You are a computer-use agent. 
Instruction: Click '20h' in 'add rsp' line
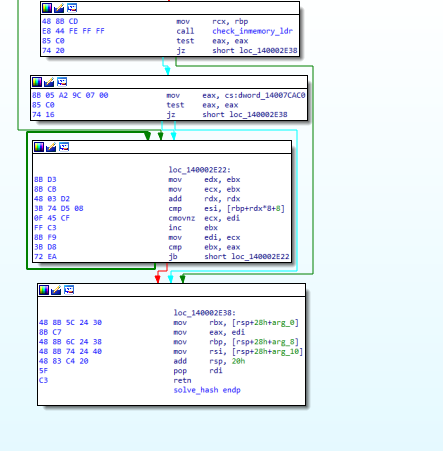(238, 361)
